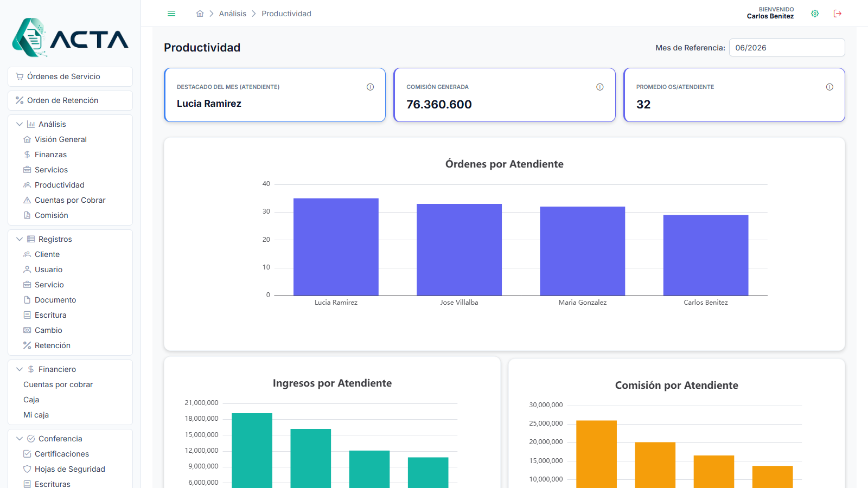Open Cuentas por cobrar under Financiero
The image size is (868, 488).
click(58, 384)
